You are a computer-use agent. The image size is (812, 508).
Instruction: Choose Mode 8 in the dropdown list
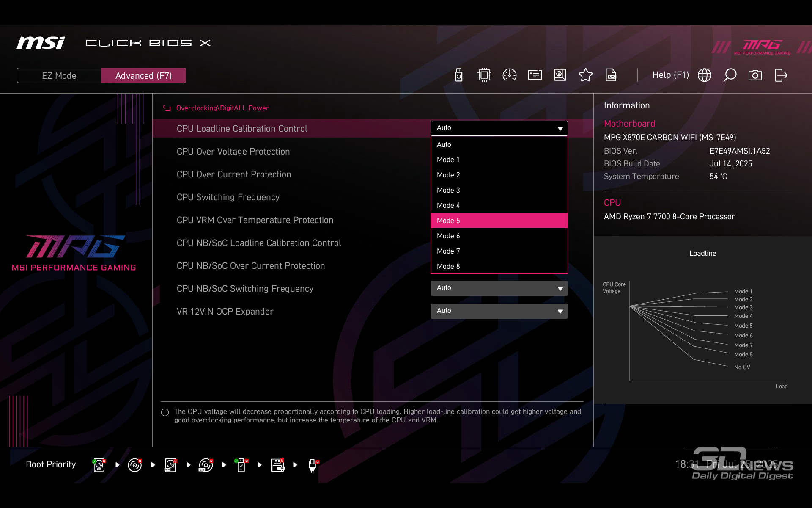(x=499, y=266)
